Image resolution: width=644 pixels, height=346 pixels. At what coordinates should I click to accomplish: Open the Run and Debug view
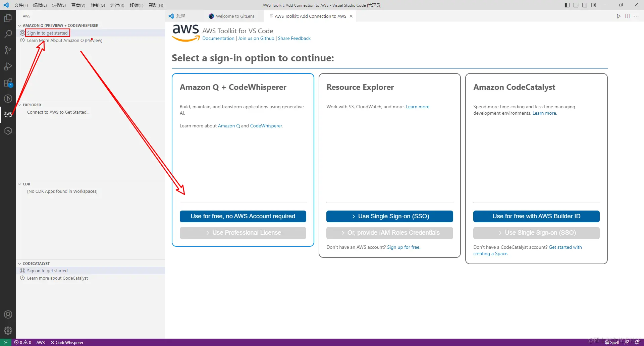(x=8, y=66)
